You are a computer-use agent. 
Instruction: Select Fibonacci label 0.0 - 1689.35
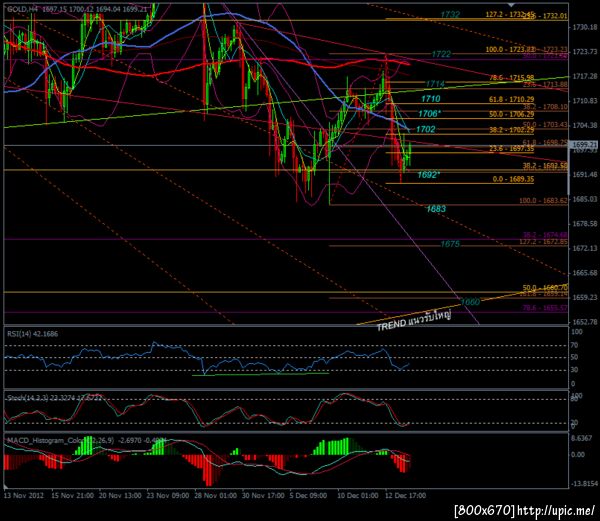pyautogui.click(x=514, y=179)
